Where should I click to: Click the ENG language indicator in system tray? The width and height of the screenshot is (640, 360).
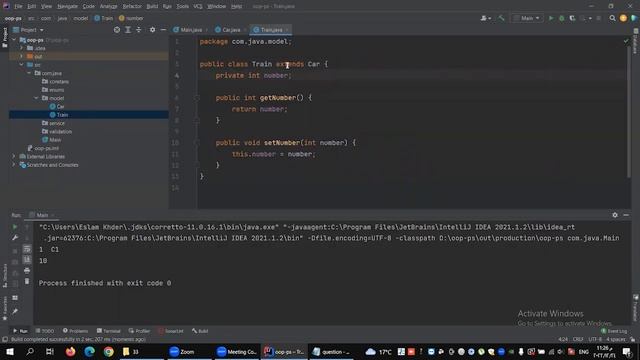pos(584,351)
